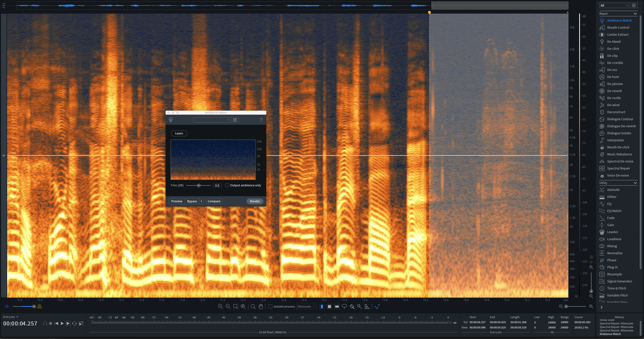
Task: Click the record button
Action: coord(50,324)
